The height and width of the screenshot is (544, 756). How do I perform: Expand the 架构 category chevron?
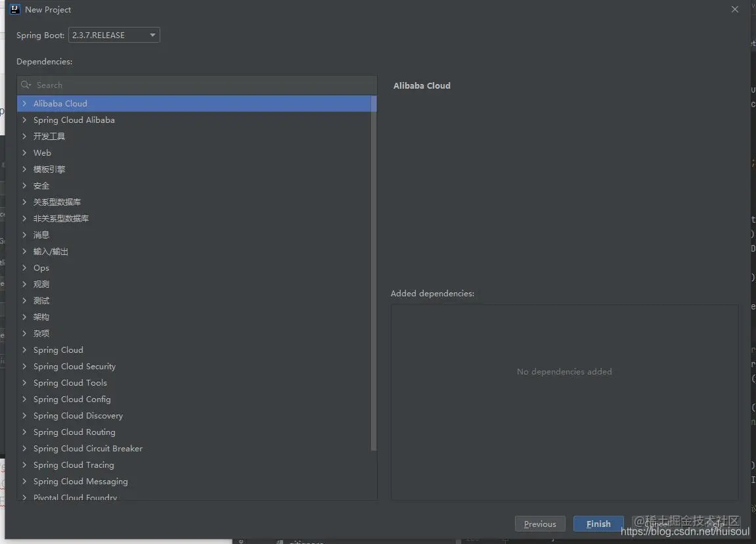tap(24, 317)
